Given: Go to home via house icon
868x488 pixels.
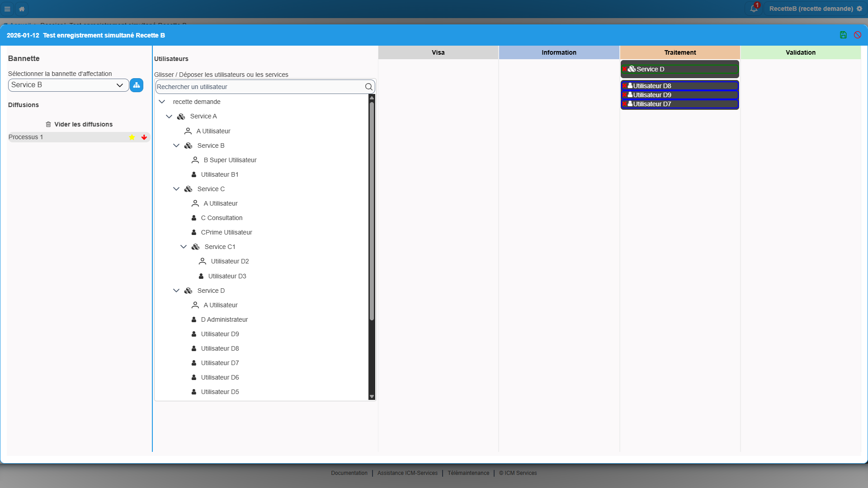Looking at the screenshot, I should (22, 9).
